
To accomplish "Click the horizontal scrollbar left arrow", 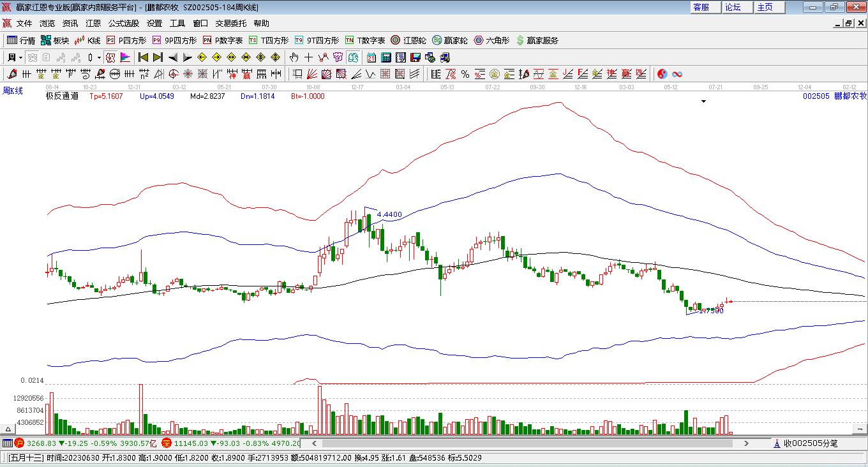I will click(314, 443).
